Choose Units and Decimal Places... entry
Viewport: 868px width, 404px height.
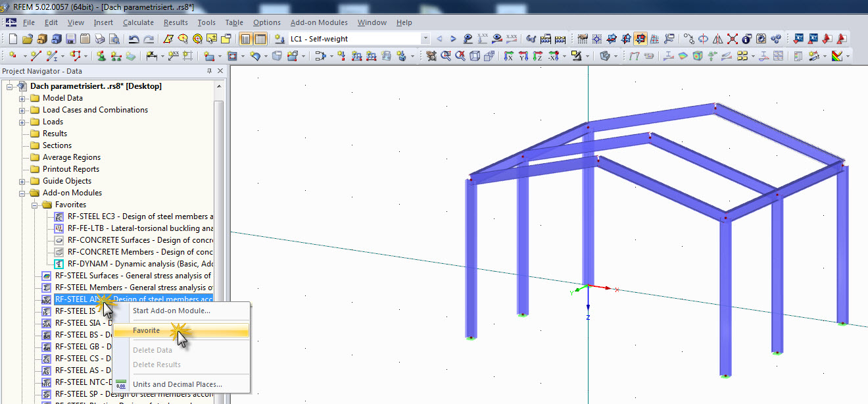tap(178, 384)
